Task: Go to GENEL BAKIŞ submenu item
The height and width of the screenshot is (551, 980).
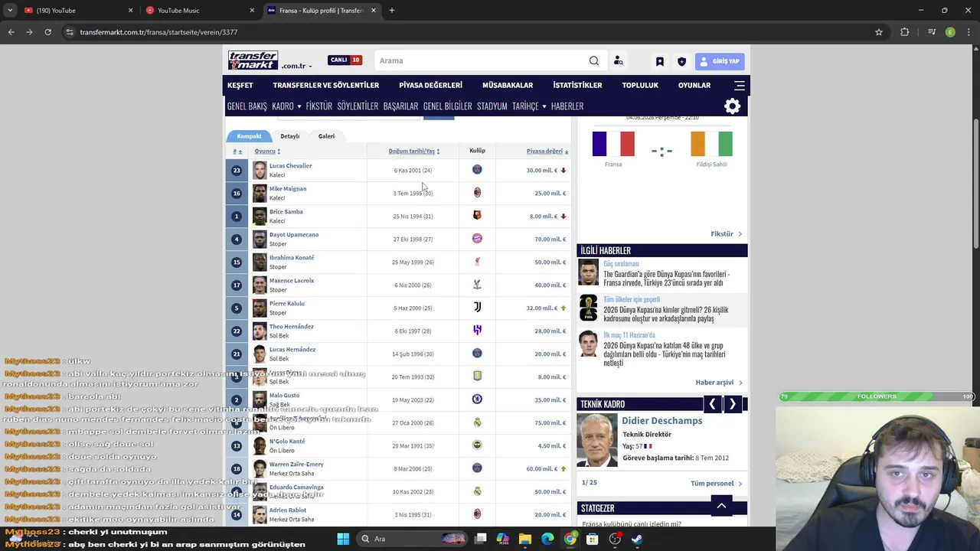Action: pyautogui.click(x=247, y=106)
